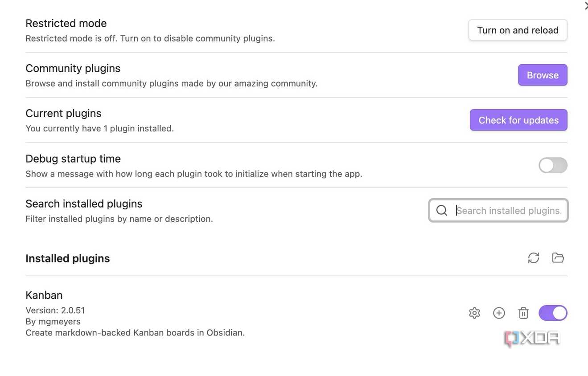The image size is (588, 376).
Task: Disable the Kanban plugin toggle
Action: 553,313
